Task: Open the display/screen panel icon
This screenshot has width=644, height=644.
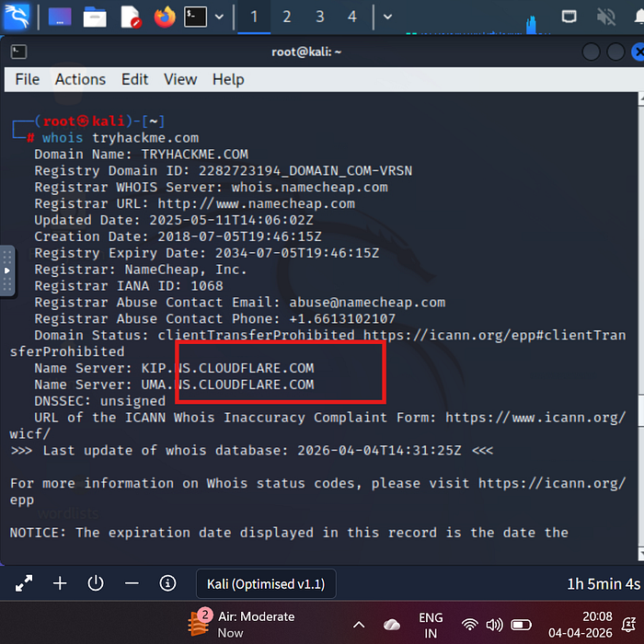Action: pyautogui.click(x=569, y=17)
